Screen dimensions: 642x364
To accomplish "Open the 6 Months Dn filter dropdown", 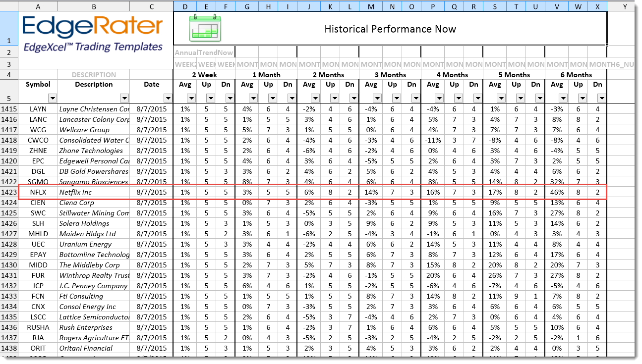I will pos(601,98).
